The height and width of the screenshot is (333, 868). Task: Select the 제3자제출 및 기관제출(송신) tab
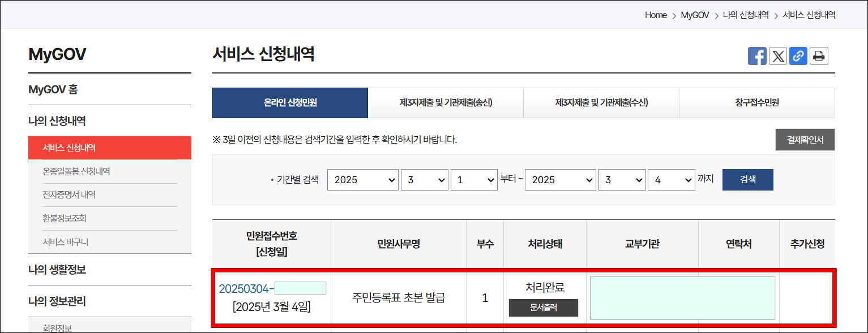tap(446, 102)
